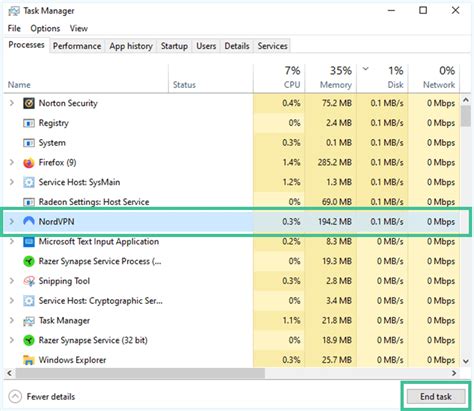Expand the Snipping Tool process group
This screenshot has height=411, width=474.
coord(12,281)
